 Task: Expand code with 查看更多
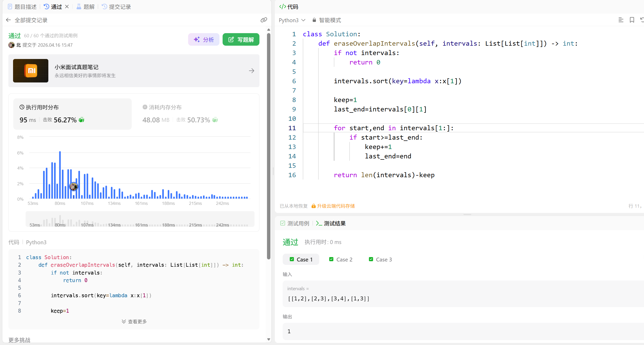click(x=134, y=322)
